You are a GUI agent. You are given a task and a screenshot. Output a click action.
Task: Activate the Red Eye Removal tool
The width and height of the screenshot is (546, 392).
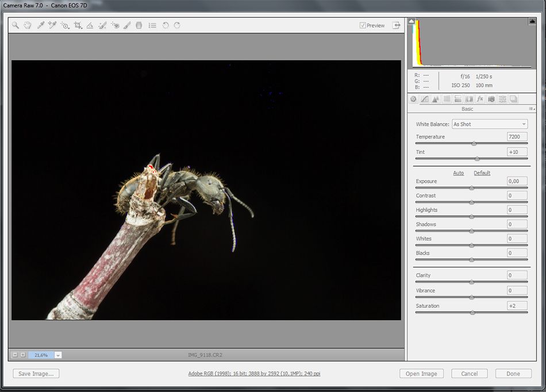click(x=115, y=25)
